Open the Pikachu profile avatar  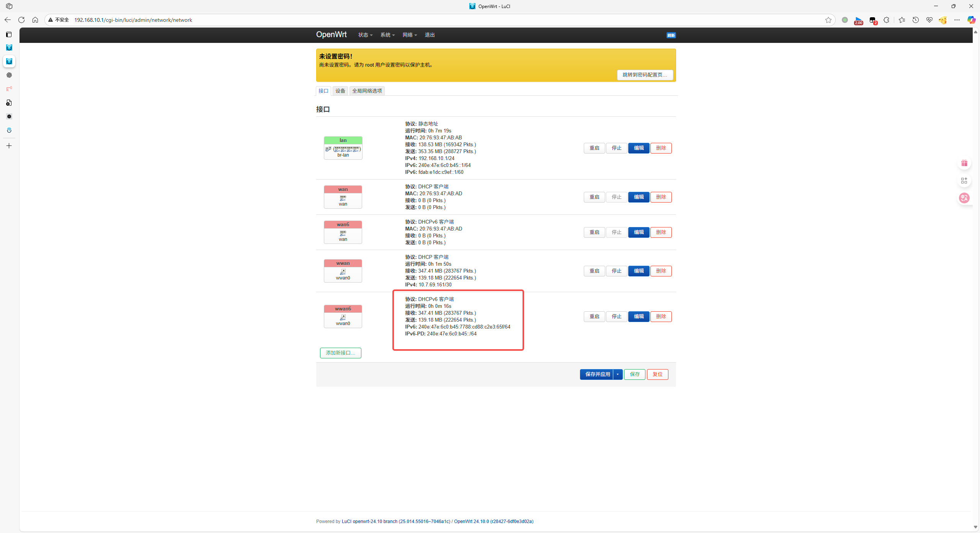pyautogui.click(x=943, y=20)
